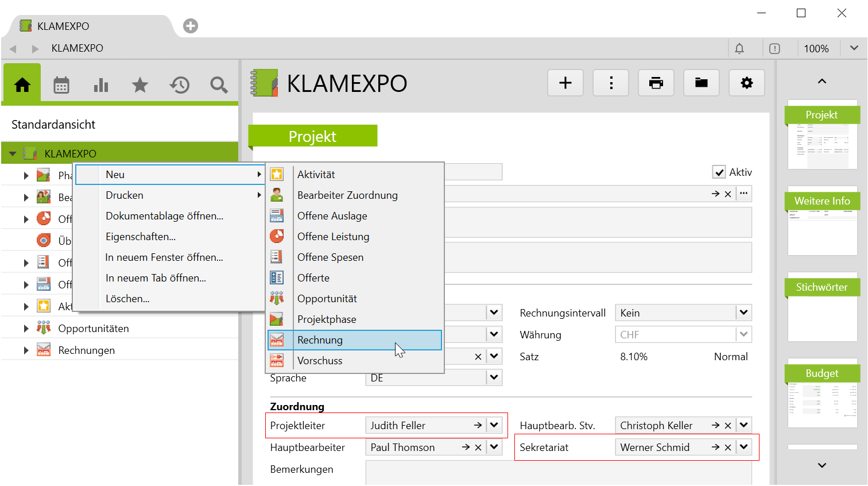Click the notification bell icon

coord(739,49)
